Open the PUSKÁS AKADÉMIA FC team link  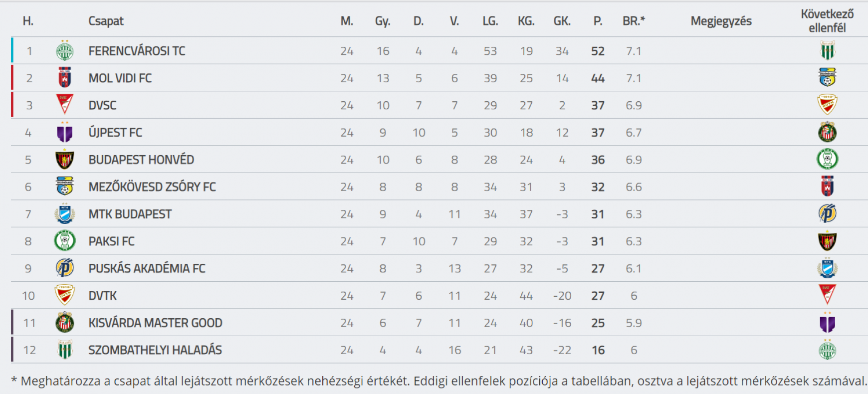147,268
